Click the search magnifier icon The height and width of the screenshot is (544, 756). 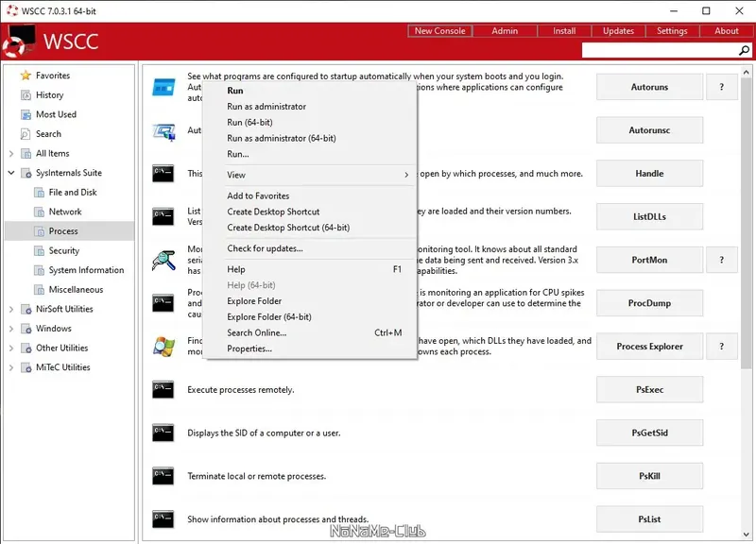click(x=745, y=51)
